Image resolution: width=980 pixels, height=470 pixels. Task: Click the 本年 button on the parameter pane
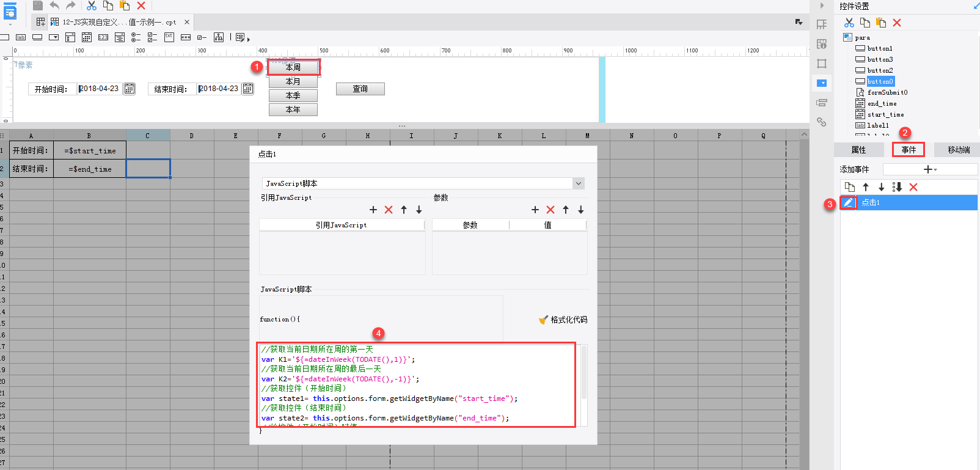(x=293, y=109)
